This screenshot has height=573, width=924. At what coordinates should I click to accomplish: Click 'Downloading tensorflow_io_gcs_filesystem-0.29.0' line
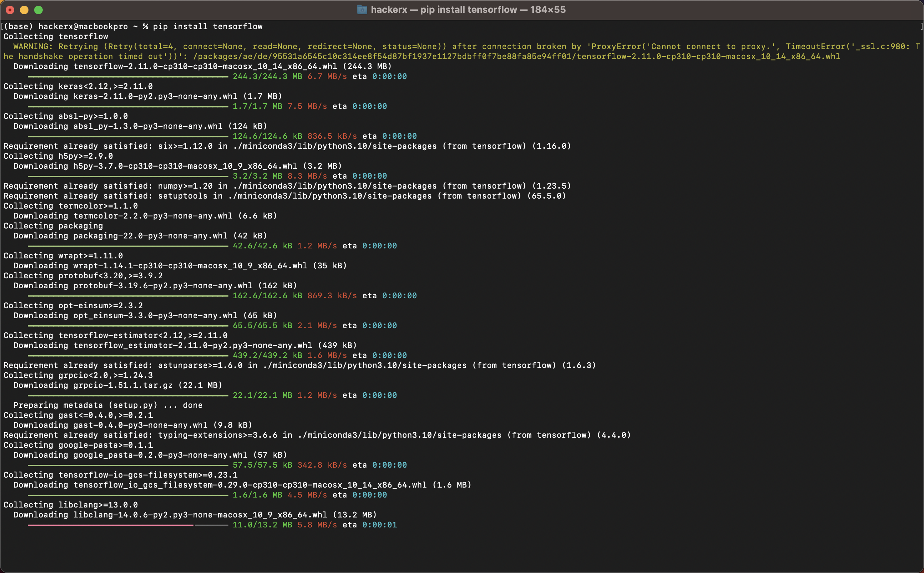[242, 485]
